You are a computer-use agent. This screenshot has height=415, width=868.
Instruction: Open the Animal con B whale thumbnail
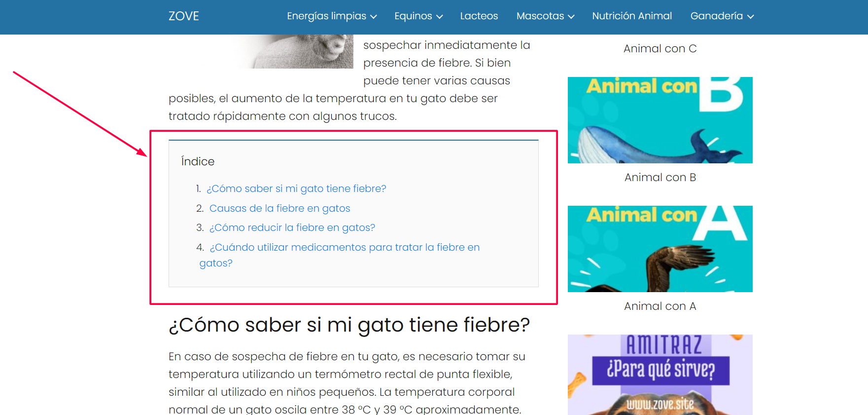660,120
